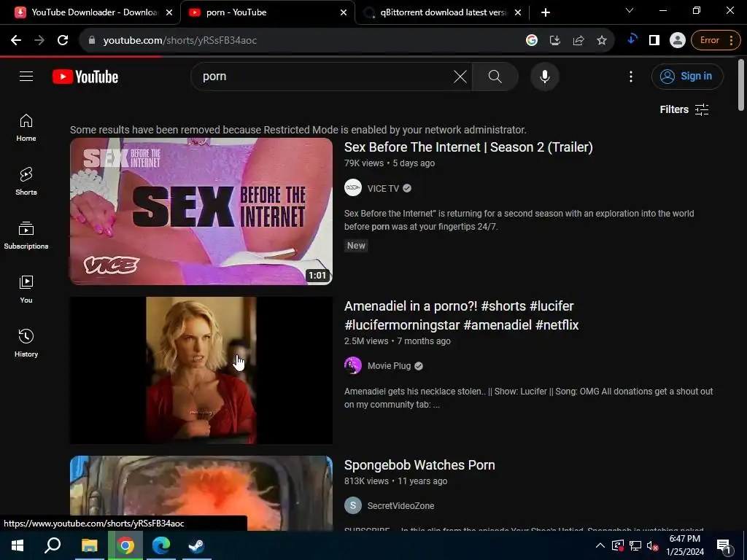This screenshot has height=560, width=747.
Task: Go back with the browser back arrow
Action: [x=16, y=41]
